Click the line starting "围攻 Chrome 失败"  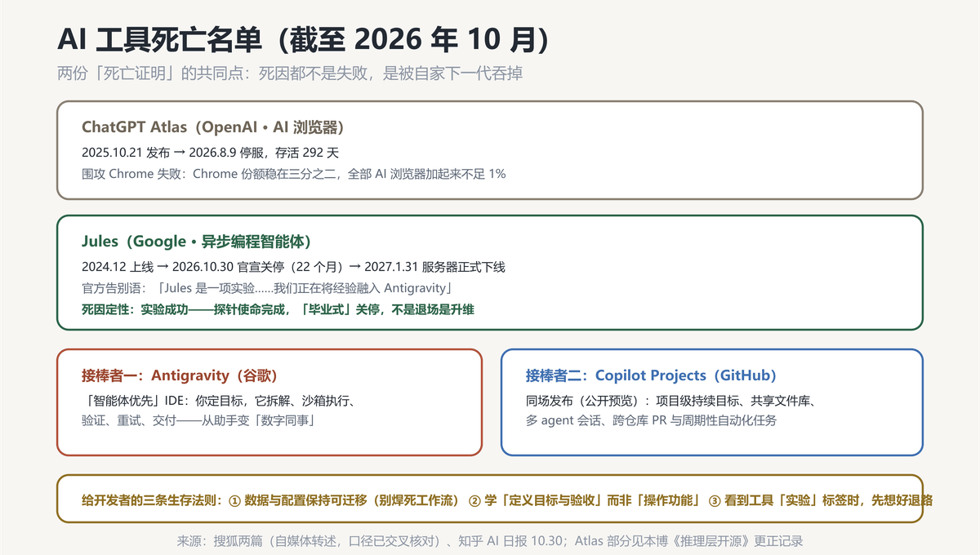point(293,174)
